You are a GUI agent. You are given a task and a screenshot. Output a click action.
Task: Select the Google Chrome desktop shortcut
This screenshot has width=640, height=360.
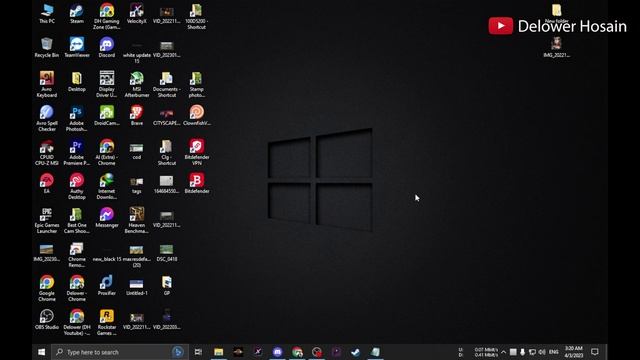(x=47, y=288)
